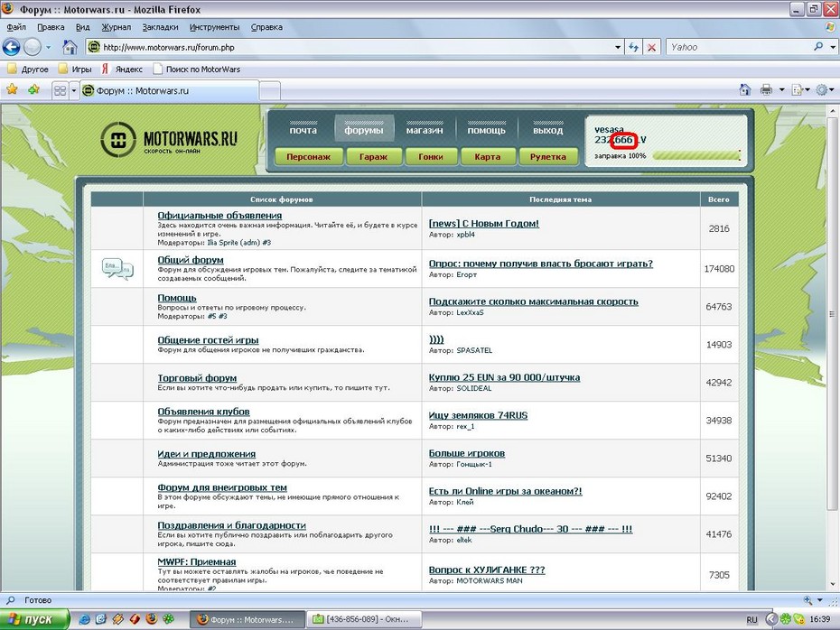Click the Motorwars.ru logo
Image resolution: width=840 pixels, height=630 pixels.
click(x=169, y=140)
